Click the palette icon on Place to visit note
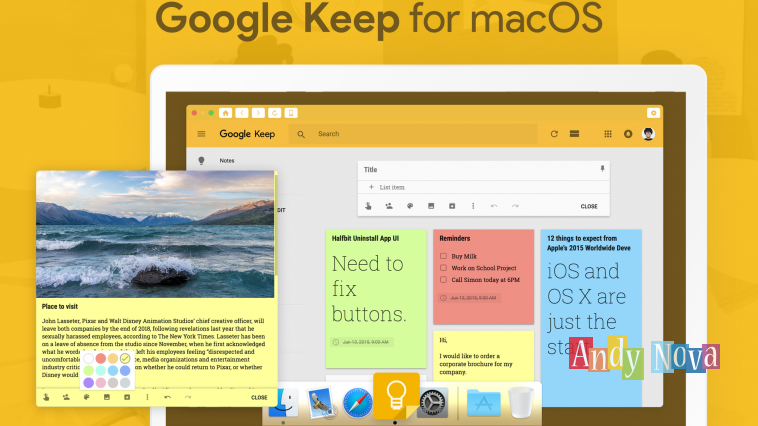 [x=87, y=397]
